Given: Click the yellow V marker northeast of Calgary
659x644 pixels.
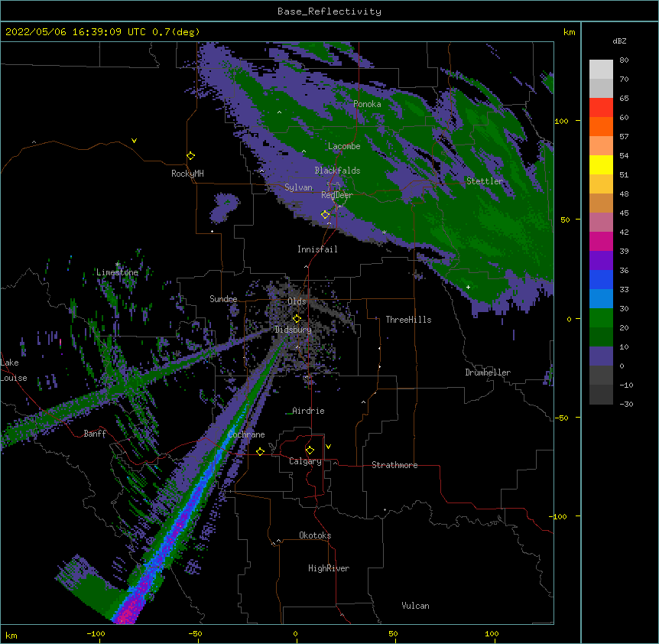Looking at the screenshot, I should 328,447.
